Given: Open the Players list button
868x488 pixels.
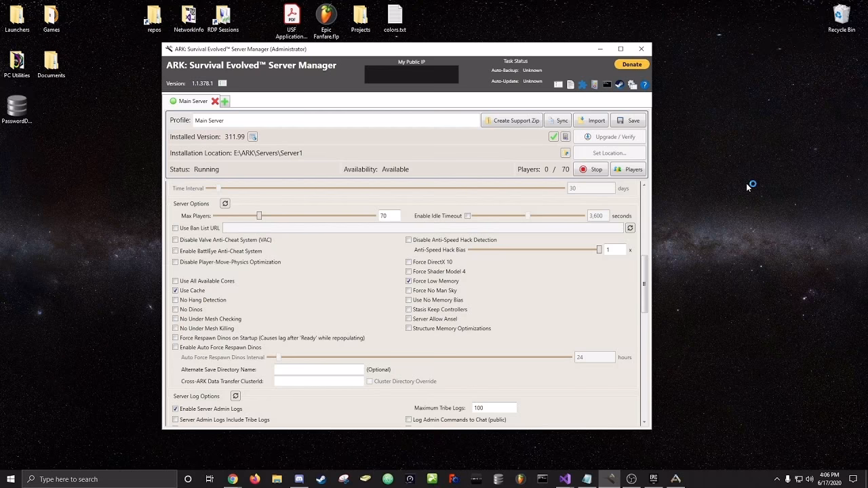Looking at the screenshot, I should [628, 169].
